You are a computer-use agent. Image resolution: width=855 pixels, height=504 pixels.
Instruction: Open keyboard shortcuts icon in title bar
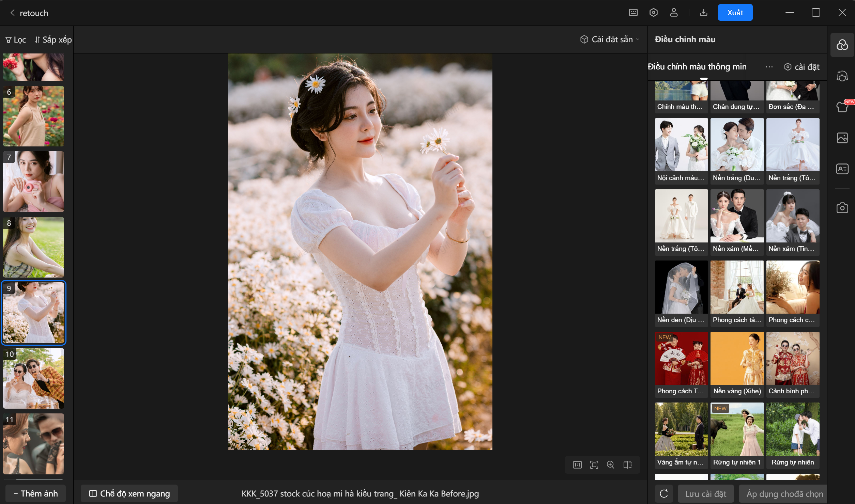point(633,13)
